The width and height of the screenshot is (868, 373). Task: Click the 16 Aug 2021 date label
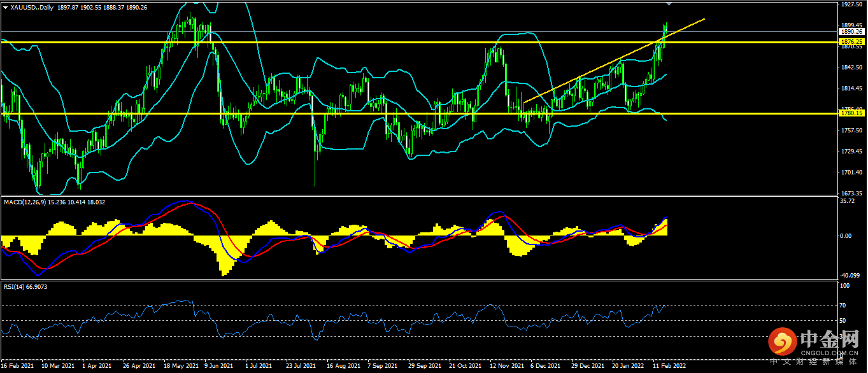pyautogui.click(x=342, y=366)
